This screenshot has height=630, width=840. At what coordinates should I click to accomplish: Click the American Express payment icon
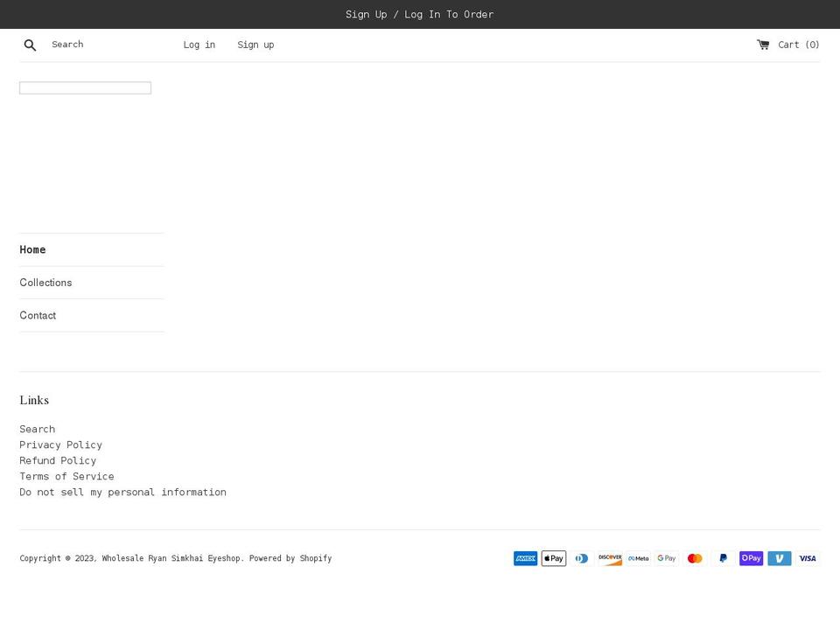coord(525,558)
